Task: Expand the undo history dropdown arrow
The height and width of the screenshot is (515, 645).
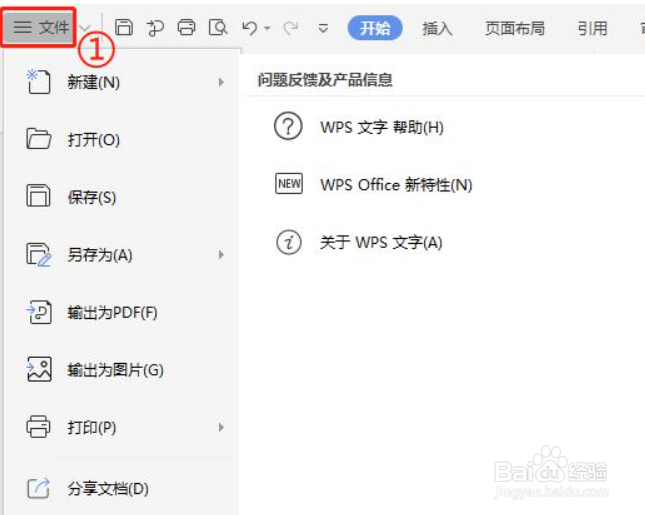Action: (x=267, y=28)
